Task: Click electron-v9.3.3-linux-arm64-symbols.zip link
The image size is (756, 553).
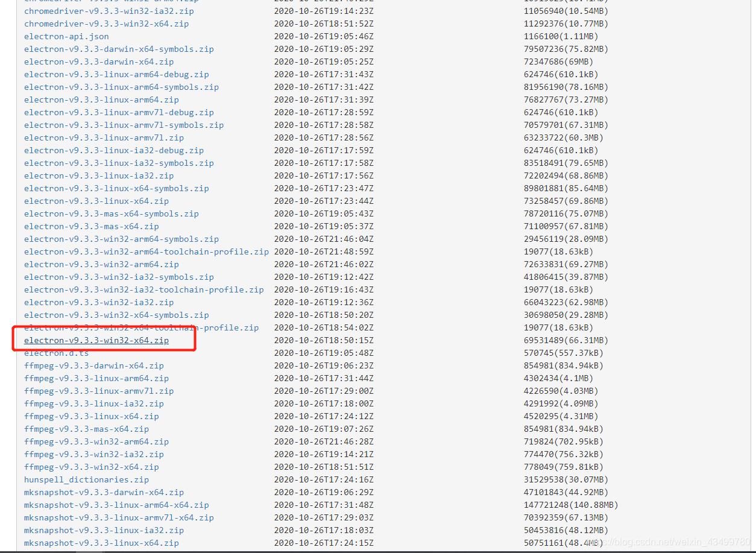Action: point(122,87)
